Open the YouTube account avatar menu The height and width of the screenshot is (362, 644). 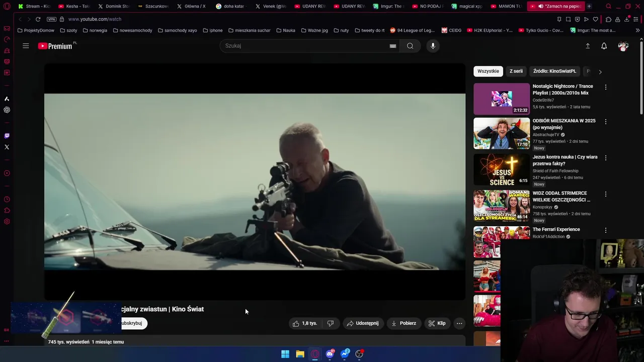click(x=623, y=46)
